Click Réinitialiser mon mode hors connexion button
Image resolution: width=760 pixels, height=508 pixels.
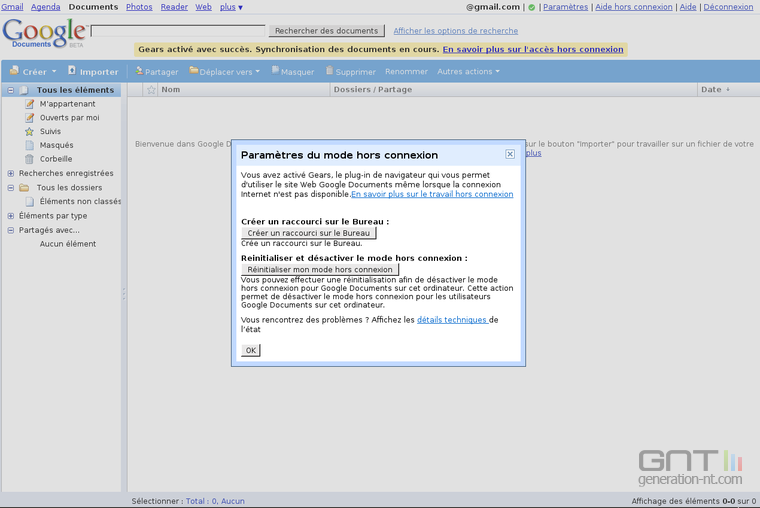pyautogui.click(x=320, y=270)
